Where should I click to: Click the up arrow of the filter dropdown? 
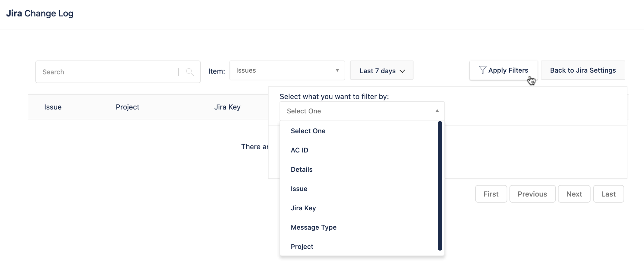click(437, 111)
